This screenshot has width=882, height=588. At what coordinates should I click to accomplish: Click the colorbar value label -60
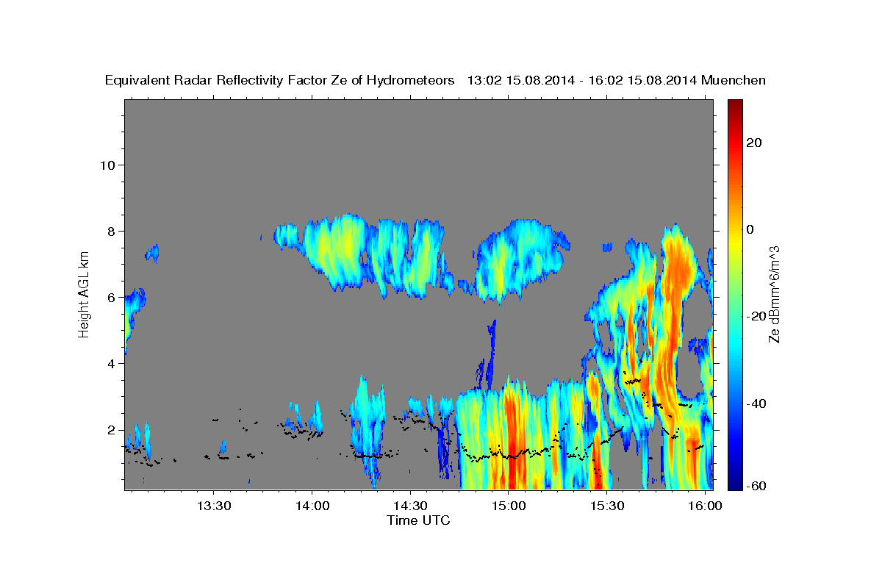click(x=755, y=486)
